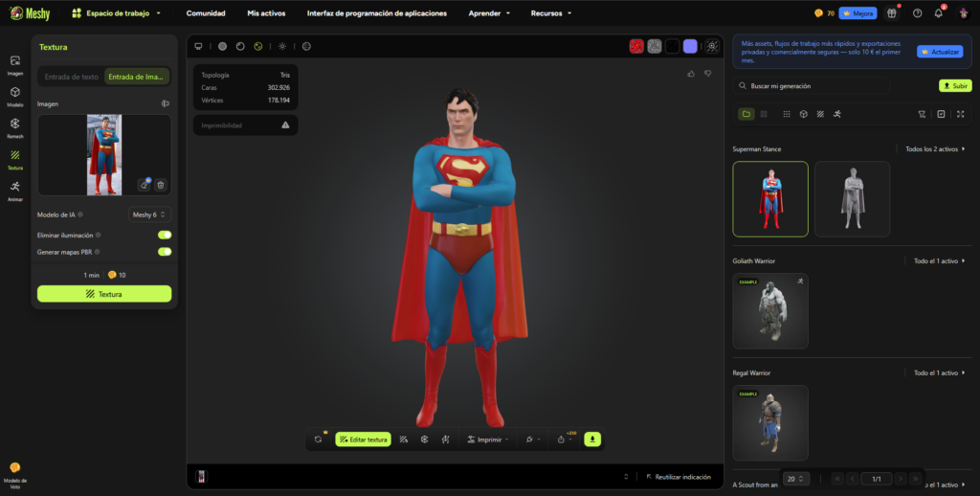
Task: Expand assets panel with fullscreen arrows icon
Action: pyautogui.click(x=961, y=114)
